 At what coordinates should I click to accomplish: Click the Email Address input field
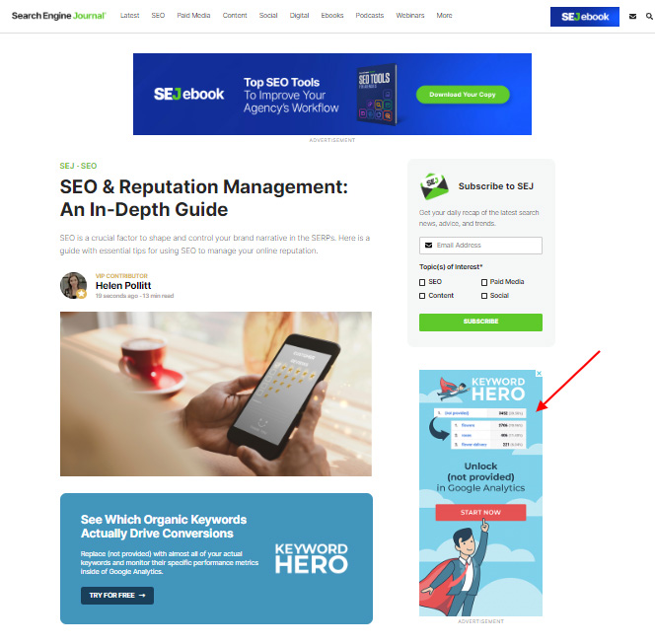[480, 246]
